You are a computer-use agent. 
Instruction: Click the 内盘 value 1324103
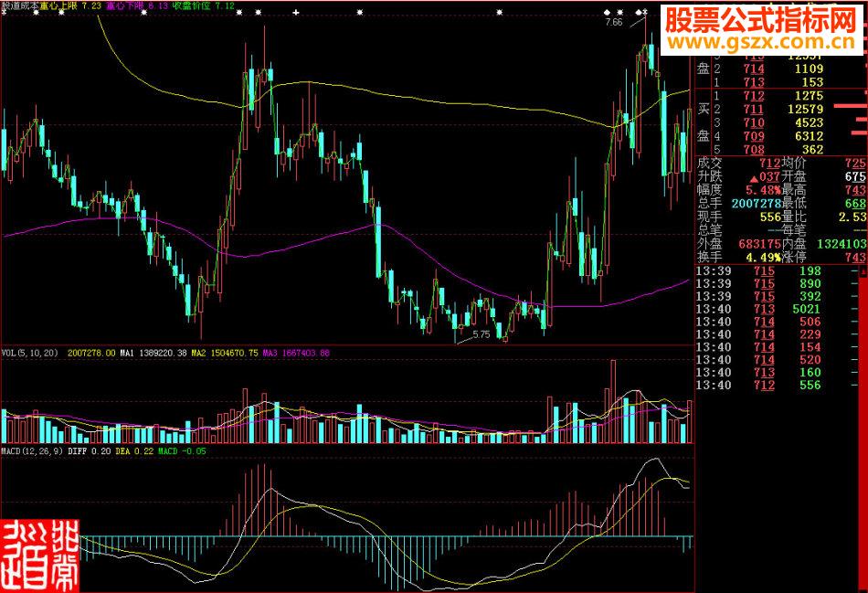click(x=842, y=244)
